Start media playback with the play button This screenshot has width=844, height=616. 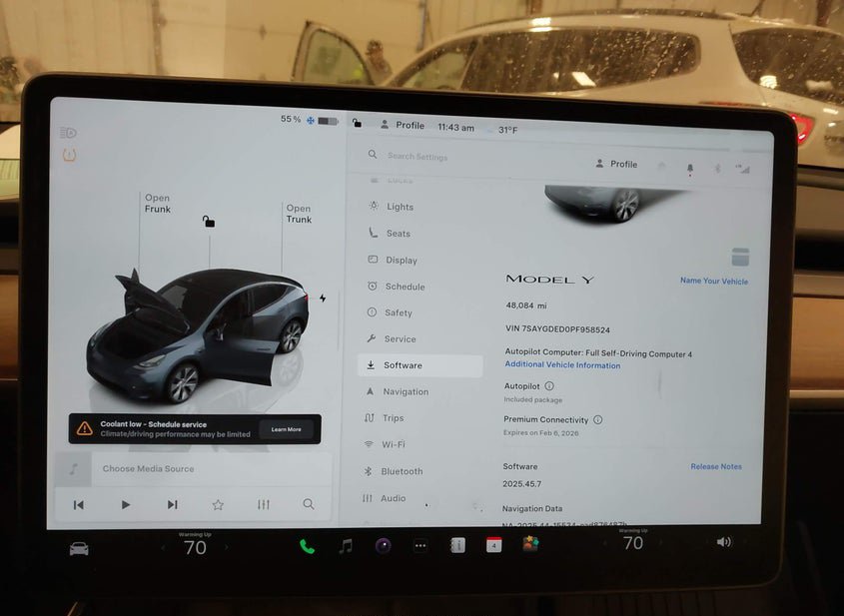(126, 504)
